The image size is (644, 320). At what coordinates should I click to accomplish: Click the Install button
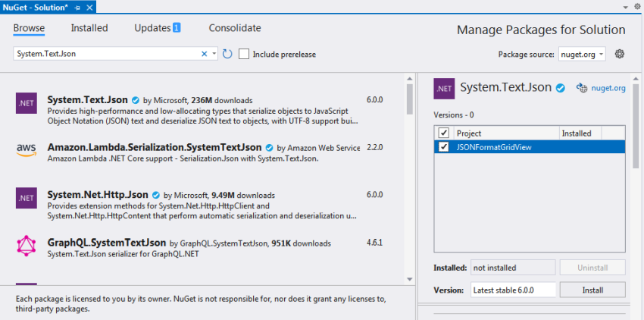click(x=592, y=290)
